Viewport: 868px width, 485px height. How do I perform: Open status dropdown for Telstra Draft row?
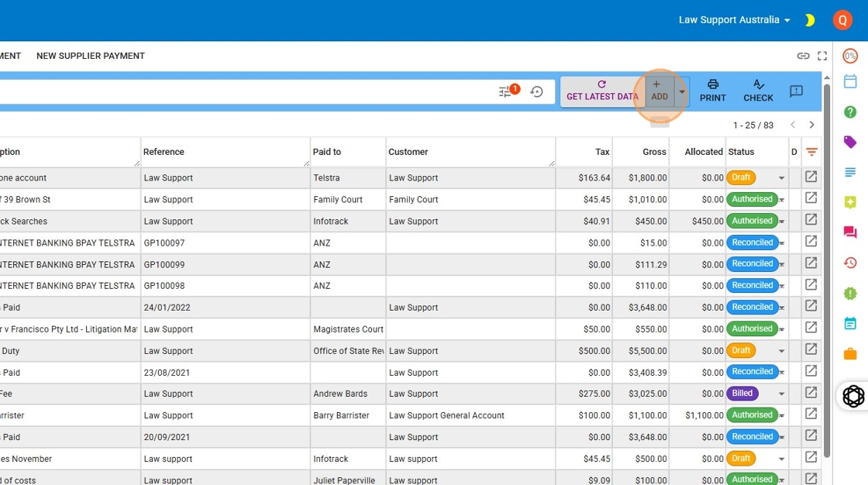(x=781, y=178)
